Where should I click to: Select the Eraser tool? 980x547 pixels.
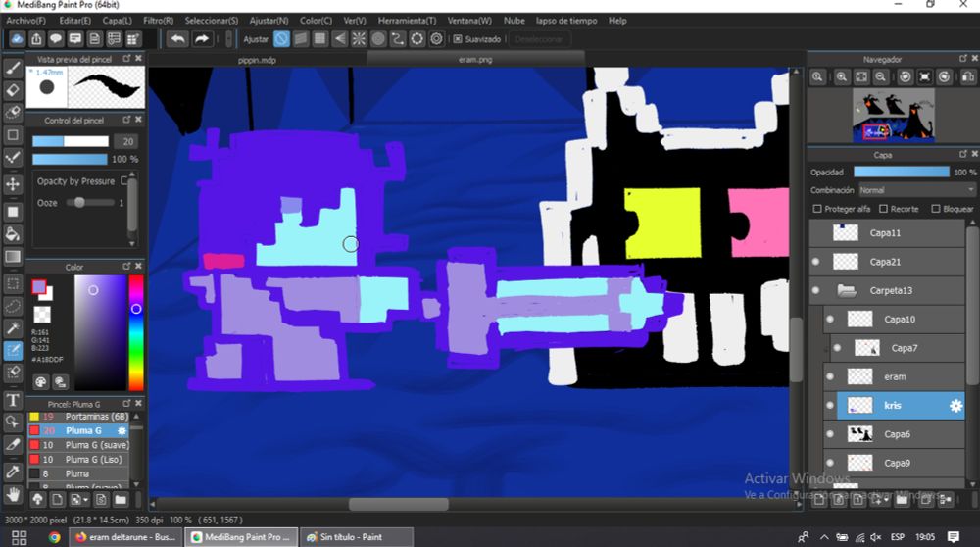point(13,90)
